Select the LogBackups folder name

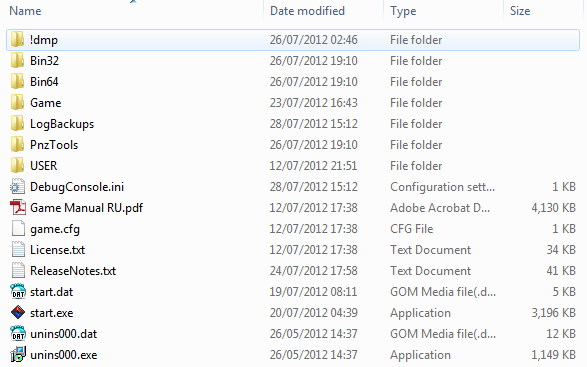point(62,124)
